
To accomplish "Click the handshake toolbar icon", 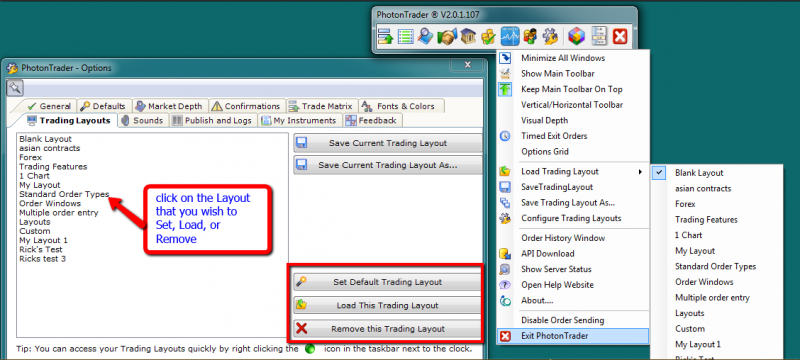I will click(x=447, y=37).
